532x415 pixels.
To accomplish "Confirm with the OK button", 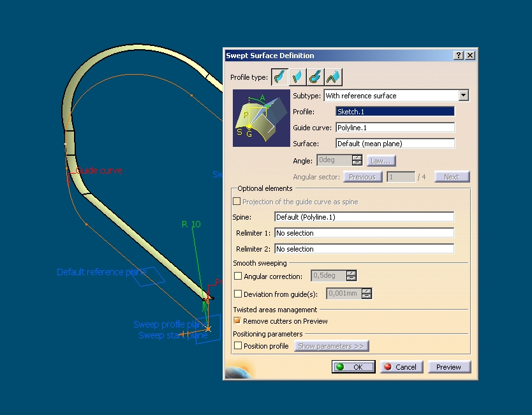I will point(353,366).
